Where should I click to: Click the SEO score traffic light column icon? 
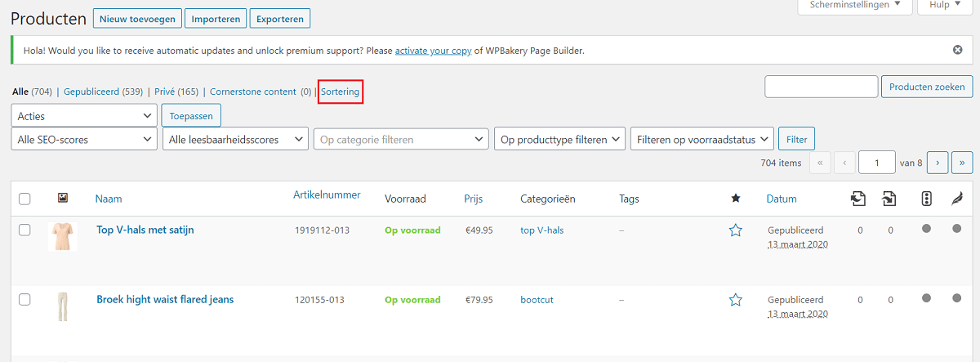click(926, 198)
